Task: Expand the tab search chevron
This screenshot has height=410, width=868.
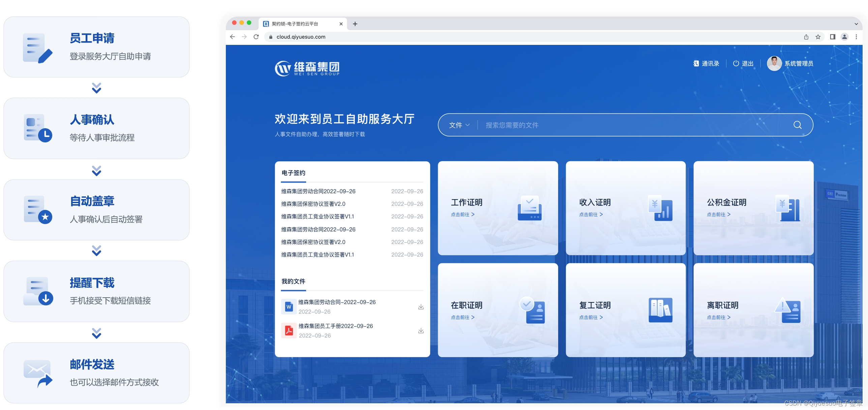Action: point(856,24)
